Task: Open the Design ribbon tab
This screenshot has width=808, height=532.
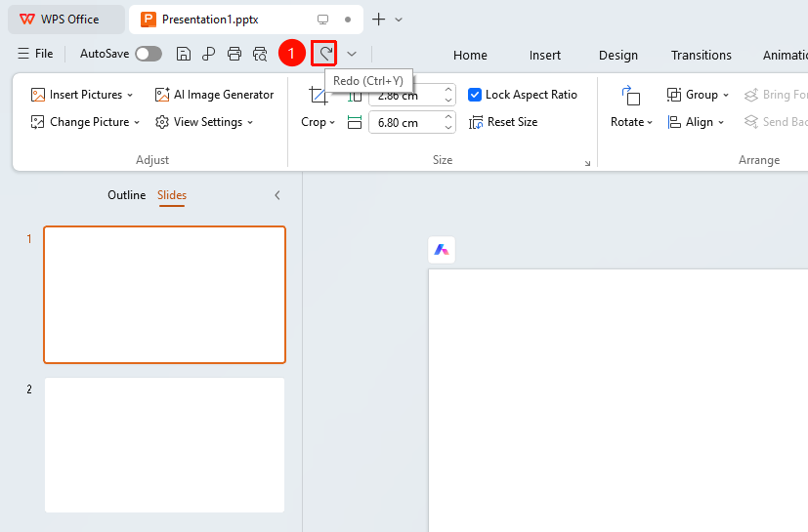Action: [x=617, y=55]
